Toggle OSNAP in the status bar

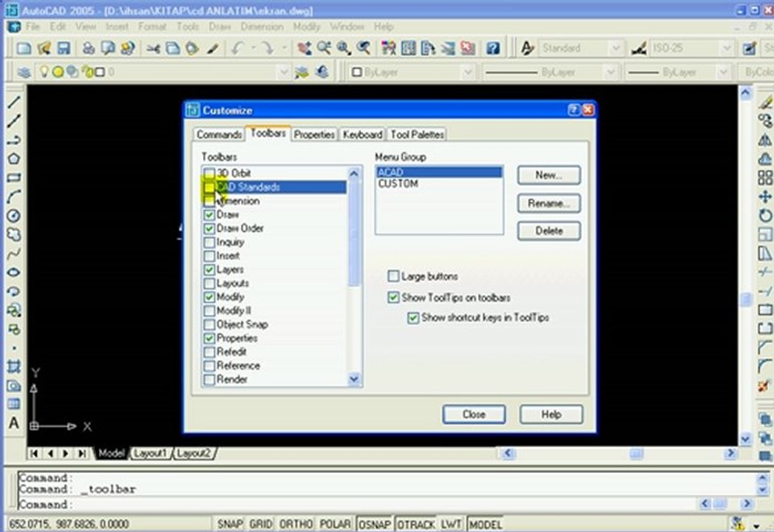click(375, 524)
